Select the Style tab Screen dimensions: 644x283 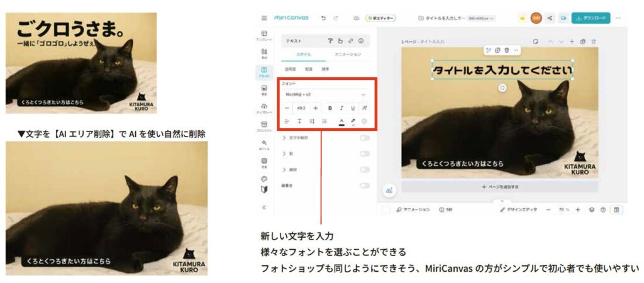(x=303, y=54)
